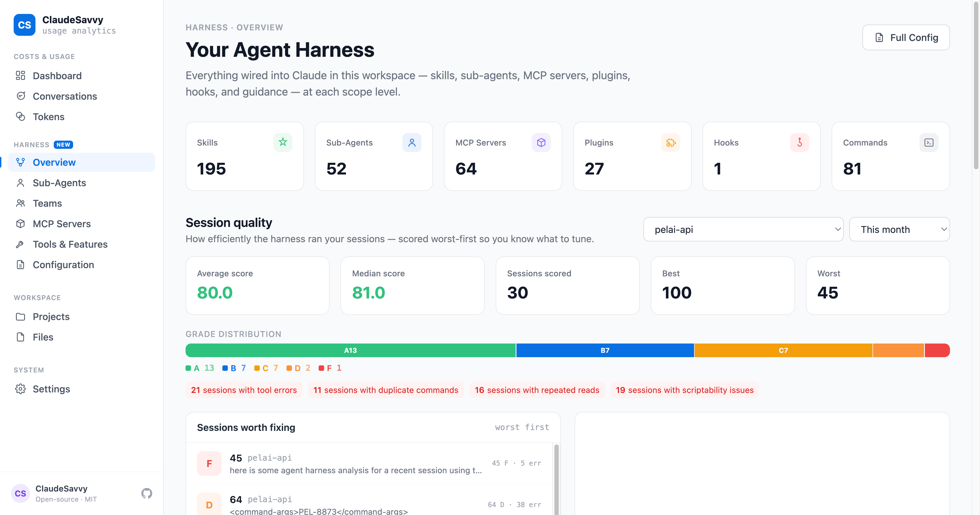Click the Full Config button
This screenshot has width=980, height=515.
coord(906,37)
